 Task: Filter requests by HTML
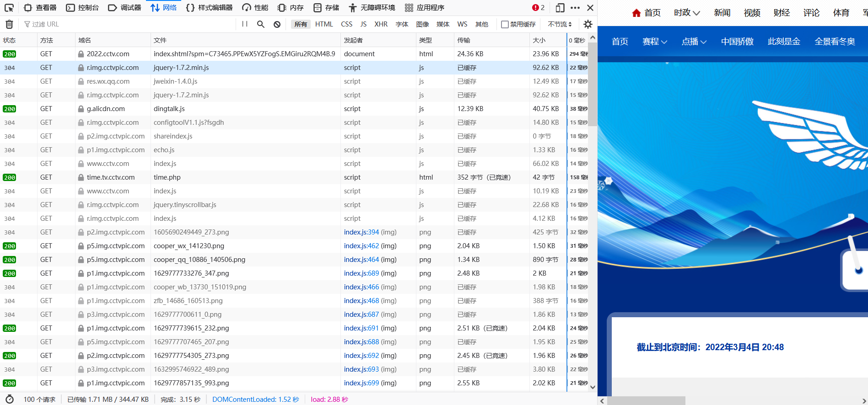(324, 24)
